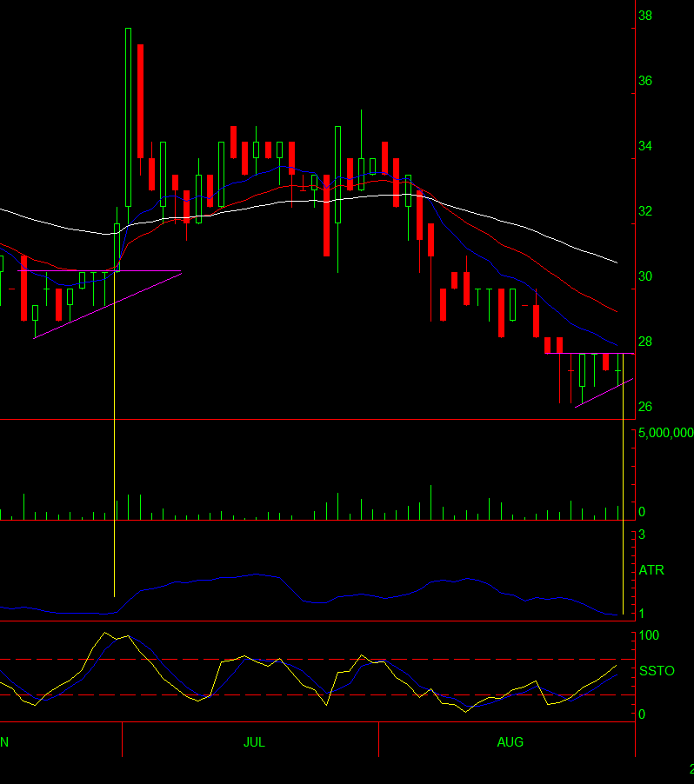This screenshot has height=784, width=694.
Task: Click the 3 label on ATR scale
Action: (642, 535)
